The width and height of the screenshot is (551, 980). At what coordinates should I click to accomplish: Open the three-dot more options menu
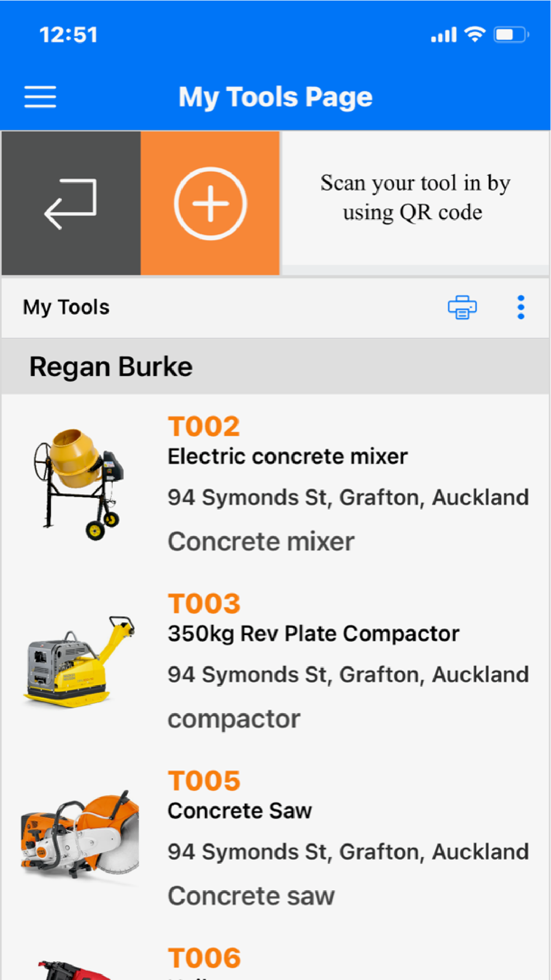point(521,307)
